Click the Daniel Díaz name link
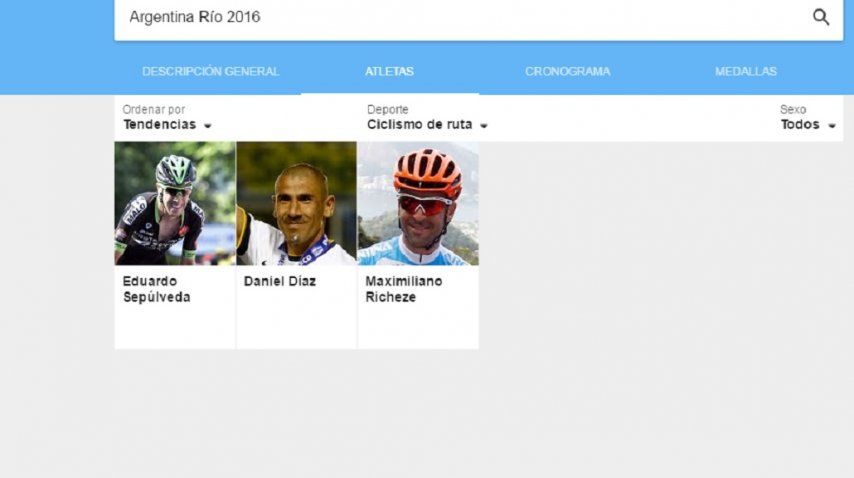This screenshot has height=478, width=854. [280, 281]
